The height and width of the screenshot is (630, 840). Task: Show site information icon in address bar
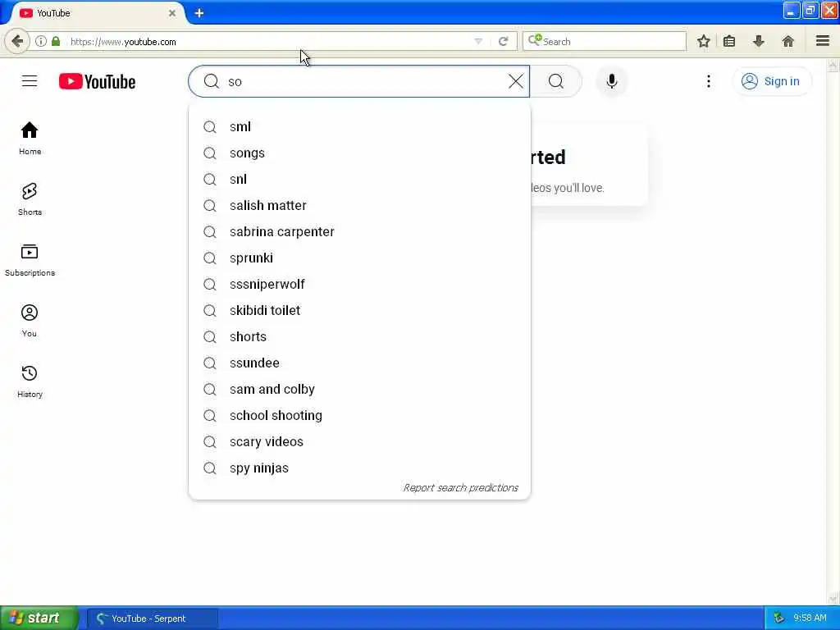click(41, 41)
